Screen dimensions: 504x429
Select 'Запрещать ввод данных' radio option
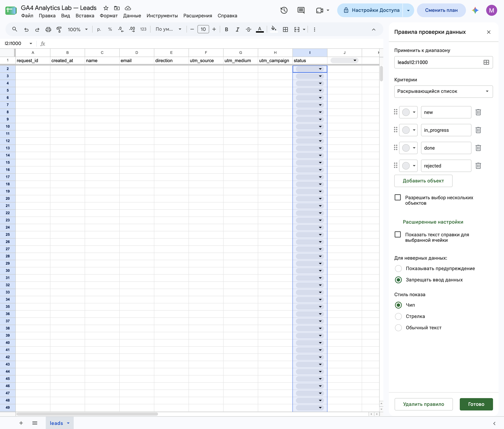tap(398, 280)
